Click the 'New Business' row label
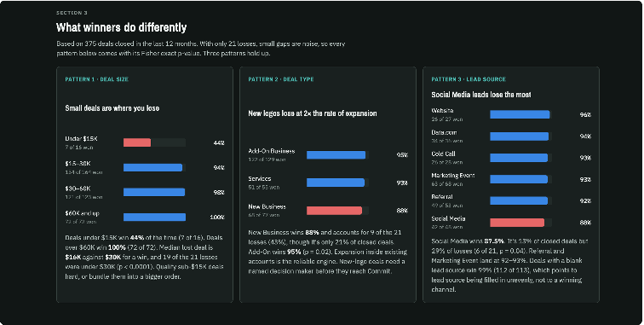644x325 pixels. click(x=267, y=206)
